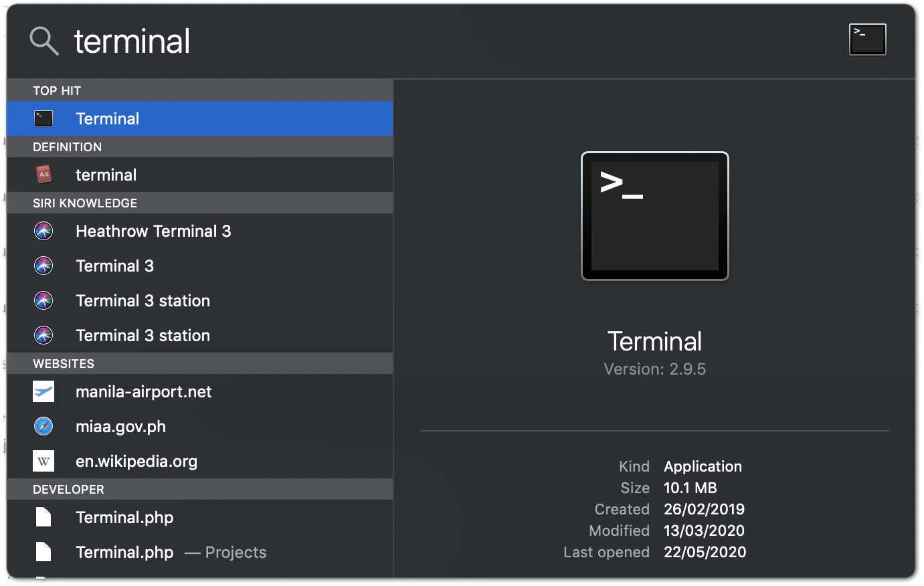This screenshot has width=924, height=586.
Task: Open the Terminal 3 Siri Knowledge result
Action: pos(114,266)
